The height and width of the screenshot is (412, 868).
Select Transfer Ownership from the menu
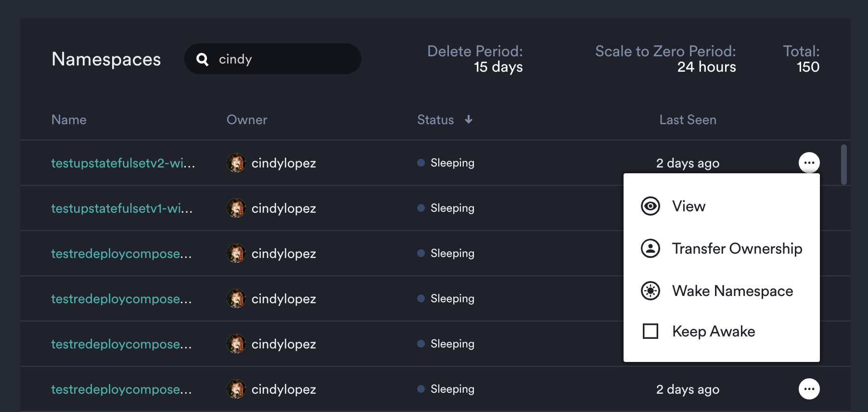coord(737,248)
